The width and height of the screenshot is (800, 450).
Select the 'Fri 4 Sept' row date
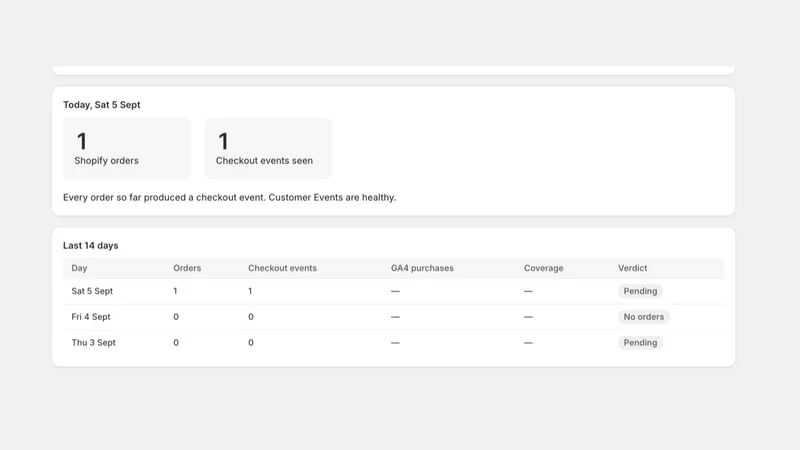91,317
